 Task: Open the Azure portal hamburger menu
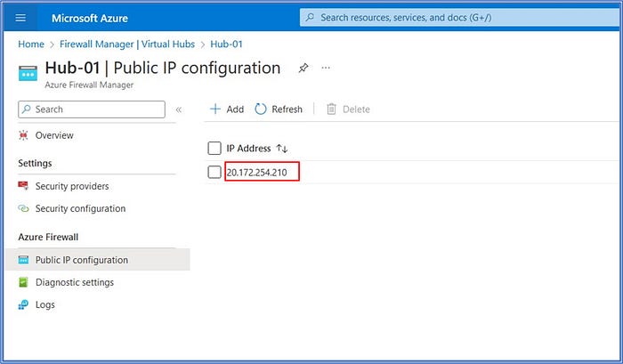[20, 18]
